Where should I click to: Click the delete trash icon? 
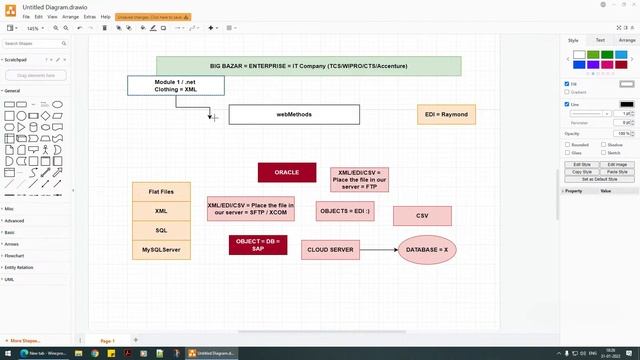tap(104, 28)
